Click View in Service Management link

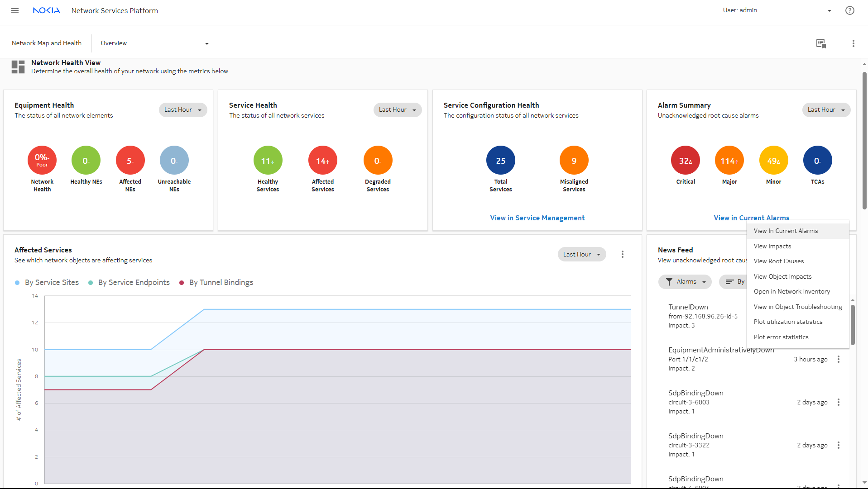pos(537,218)
